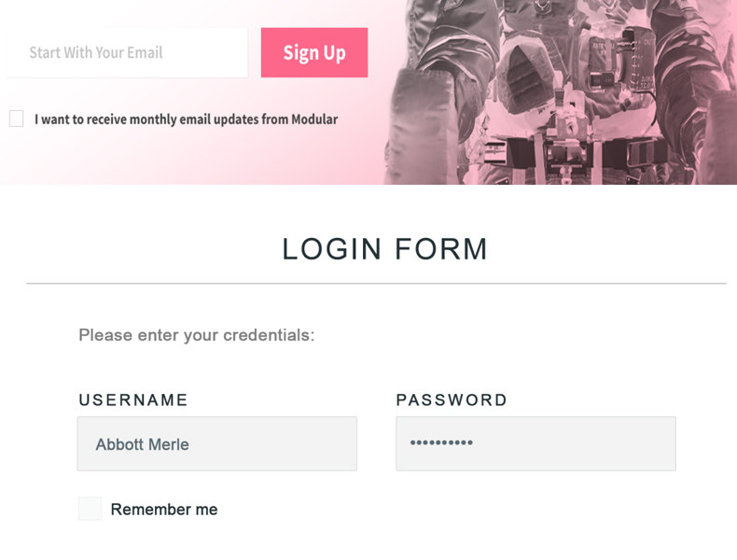737x560 pixels.
Task: Tick the Remember me checkbox
Action: (x=90, y=509)
